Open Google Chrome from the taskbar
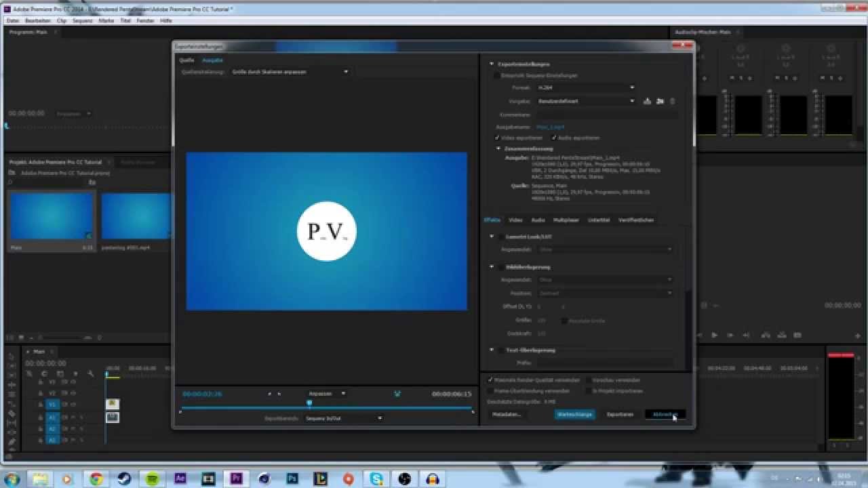Viewport: 868px width, 488px height. click(96, 479)
